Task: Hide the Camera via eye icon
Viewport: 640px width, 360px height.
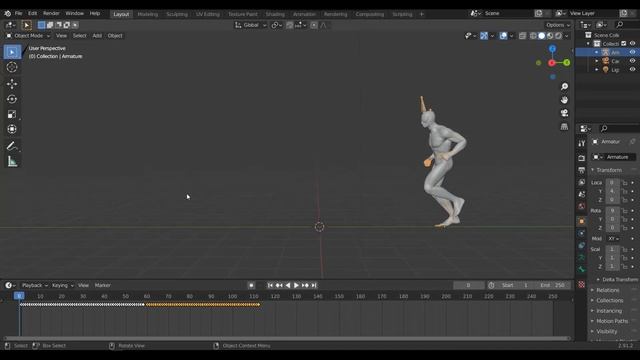Action: coord(632,61)
